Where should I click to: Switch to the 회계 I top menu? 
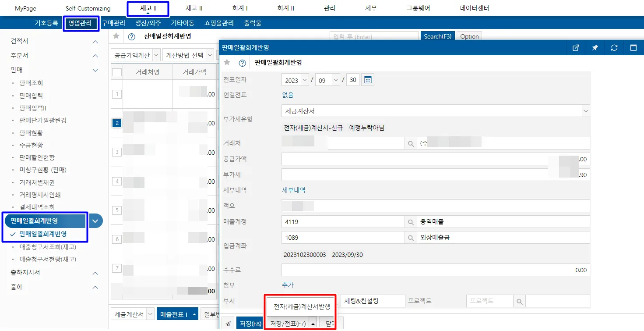coord(240,8)
